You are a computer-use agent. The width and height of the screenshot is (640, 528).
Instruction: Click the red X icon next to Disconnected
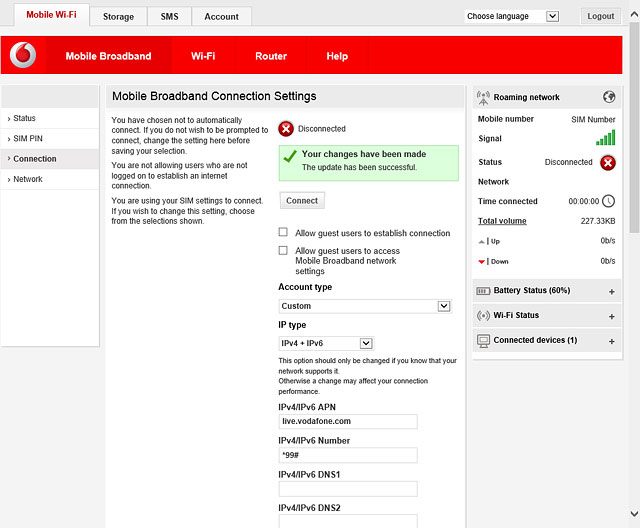tap(286, 129)
